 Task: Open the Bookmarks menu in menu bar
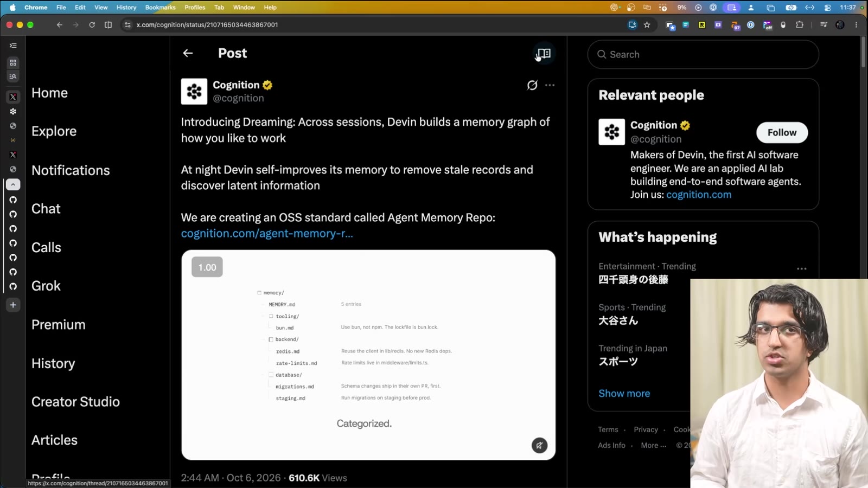[x=160, y=8]
